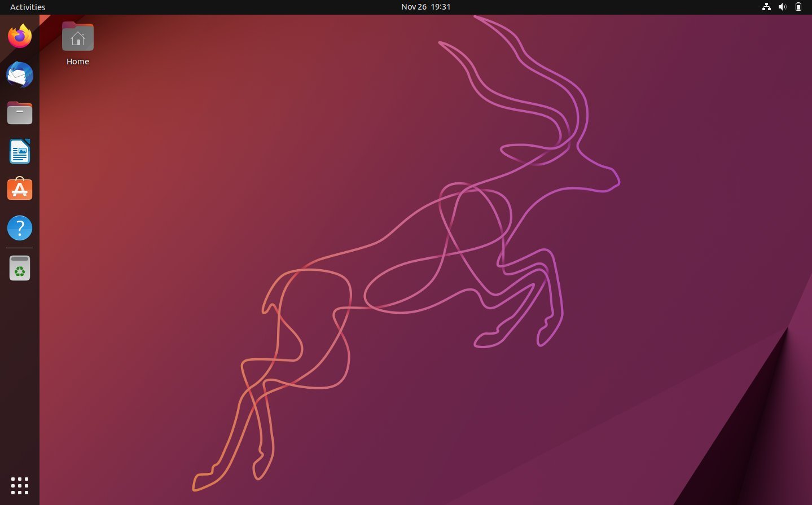Click the network status indicator
Image resolution: width=812 pixels, height=505 pixels.
coord(766,7)
